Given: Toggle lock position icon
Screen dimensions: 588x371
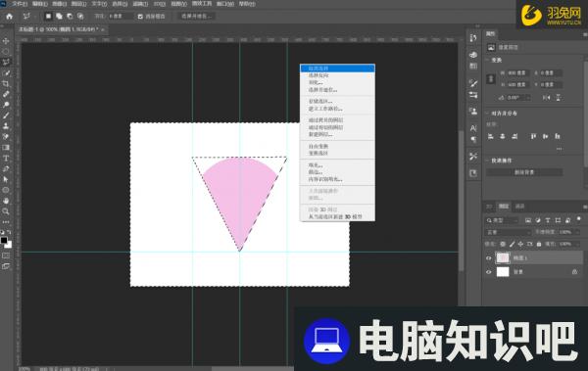Looking at the screenshot, I should [520, 244].
